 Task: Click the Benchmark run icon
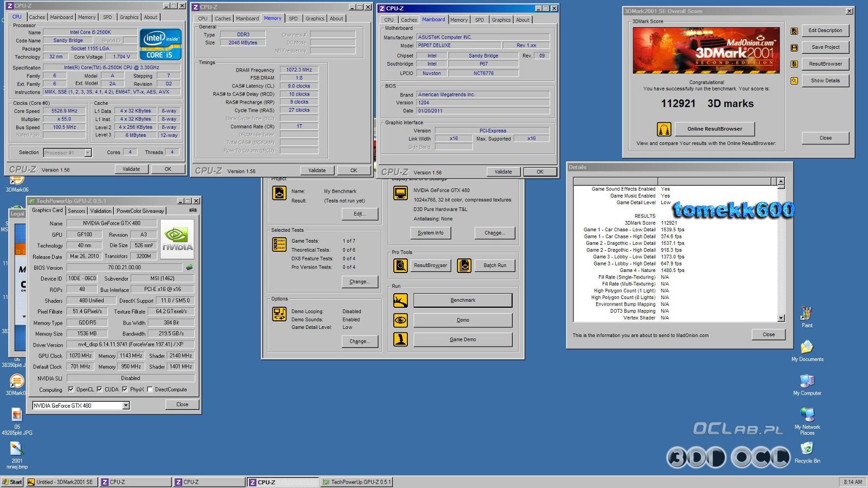[x=400, y=300]
